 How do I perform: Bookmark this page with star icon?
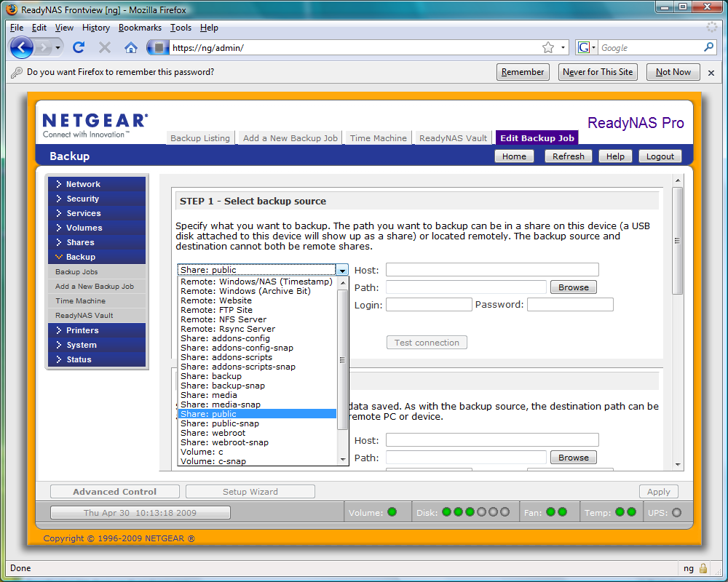548,47
